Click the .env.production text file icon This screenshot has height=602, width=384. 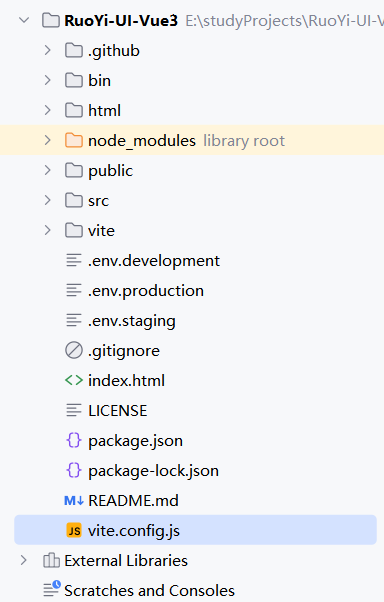pyautogui.click(x=74, y=290)
